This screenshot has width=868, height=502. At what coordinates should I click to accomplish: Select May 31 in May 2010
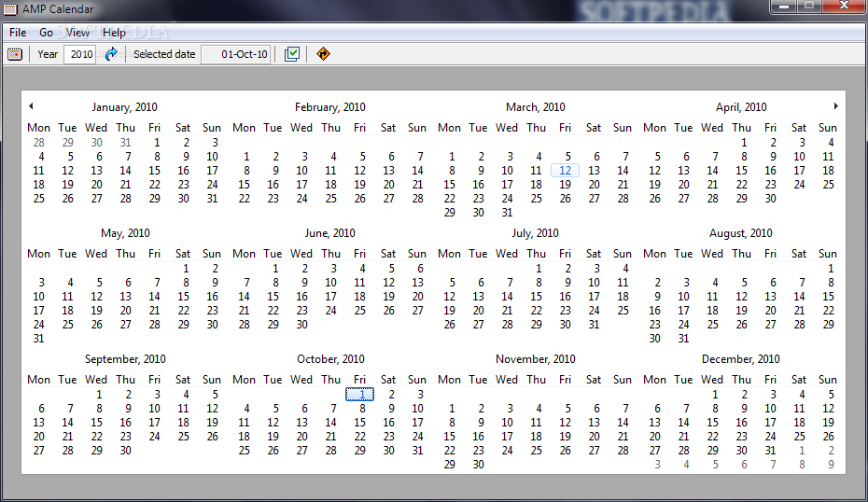[38, 338]
